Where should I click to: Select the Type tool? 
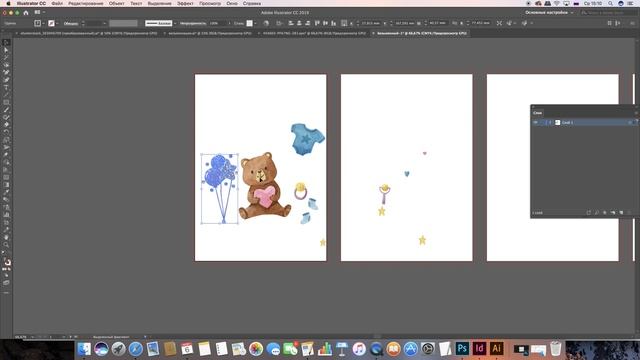(x=6, y=87)
